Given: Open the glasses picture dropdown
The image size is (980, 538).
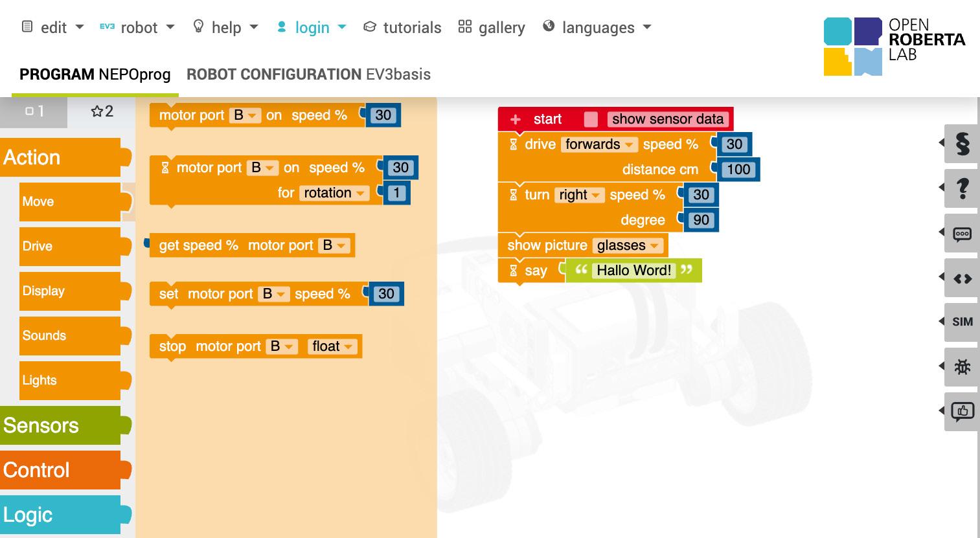Looking at the screenshot, I should [627, 245].
